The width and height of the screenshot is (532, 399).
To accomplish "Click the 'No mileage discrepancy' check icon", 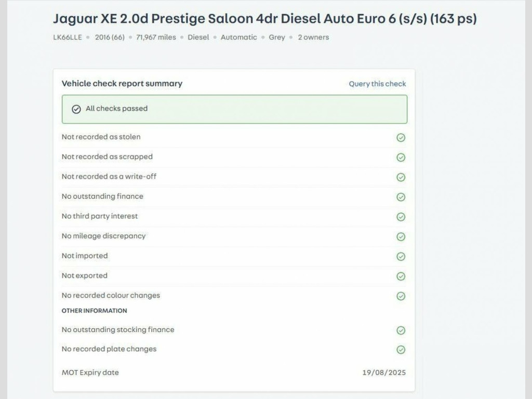I will (401, 236).
